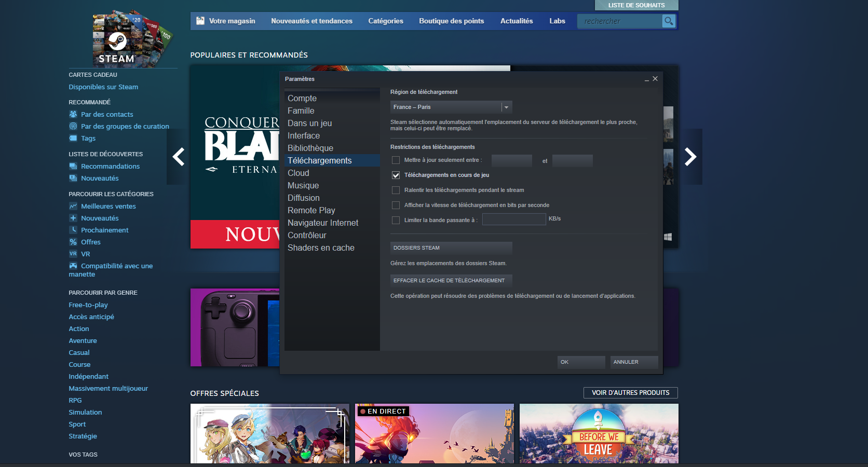The height and width of the screenshot is (467, 868).
Task: Click the right carousel arrow
Action: 691,157
